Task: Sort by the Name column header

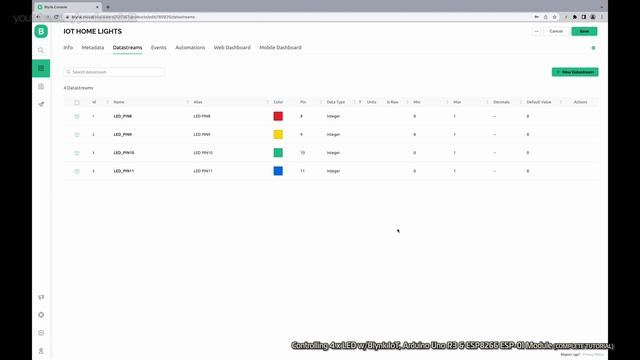Action: tap(119, 102)
